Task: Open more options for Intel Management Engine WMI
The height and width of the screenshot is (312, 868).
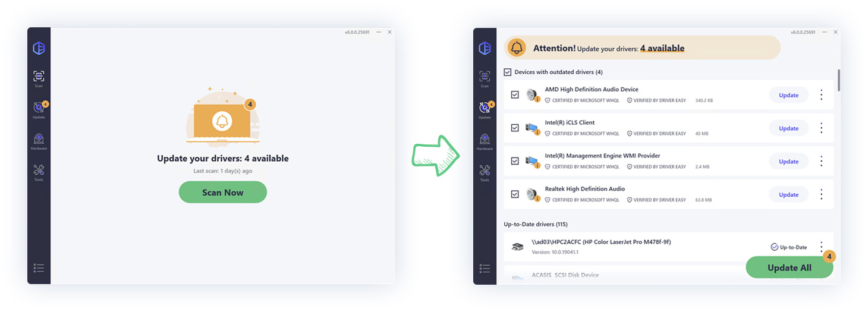Action: click(x=822, y=161)
